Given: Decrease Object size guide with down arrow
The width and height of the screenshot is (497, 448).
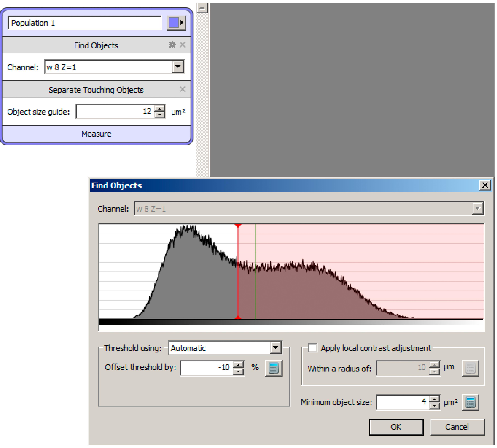Looking at the screenshot, I should coord(160,115).
